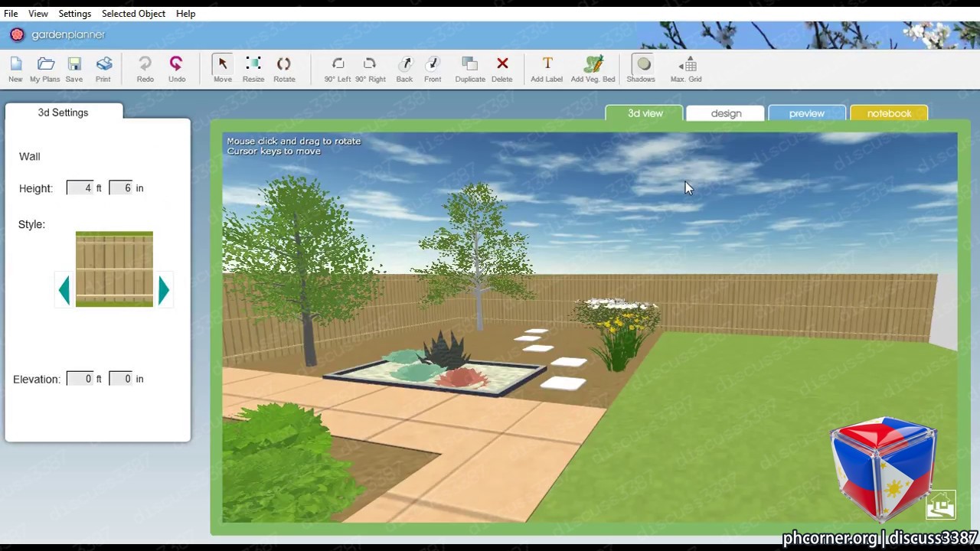The height and width of the screenshot is (551, 980).
Task: Switch to the 3d view tab
Action: click(645, 113)
